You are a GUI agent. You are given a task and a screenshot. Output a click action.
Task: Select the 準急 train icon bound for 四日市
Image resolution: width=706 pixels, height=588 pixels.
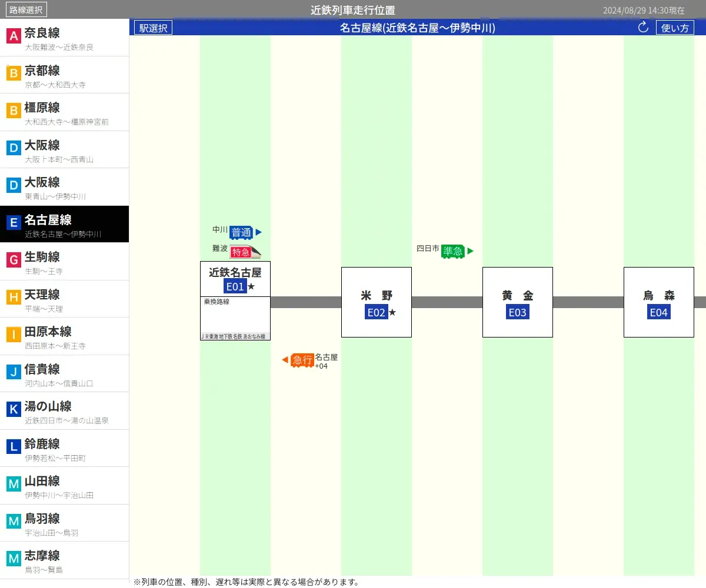[x=453, y=251]
